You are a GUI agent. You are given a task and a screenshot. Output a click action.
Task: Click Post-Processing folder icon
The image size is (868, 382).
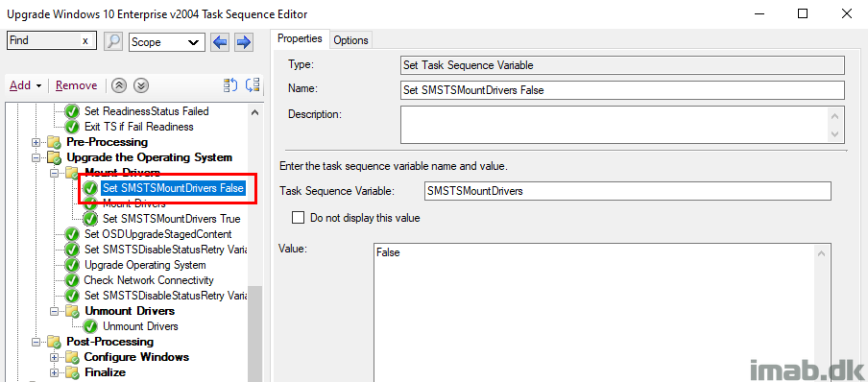coord(54,342)
